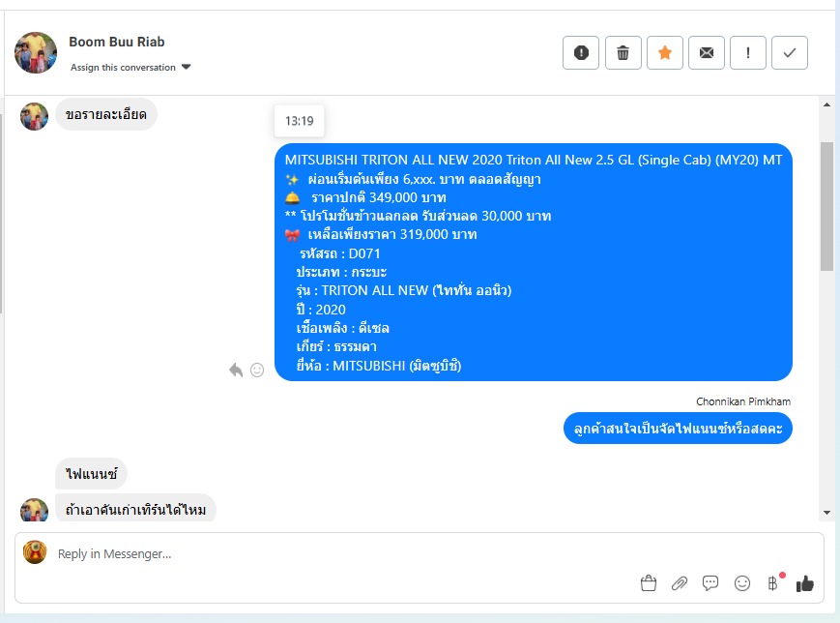Screen dimensions: 840x623
Task: Click the MITSUBISHI TRITON ALL NEW 2020 title line
Action: pyautogui.click(x=533, y=160)
